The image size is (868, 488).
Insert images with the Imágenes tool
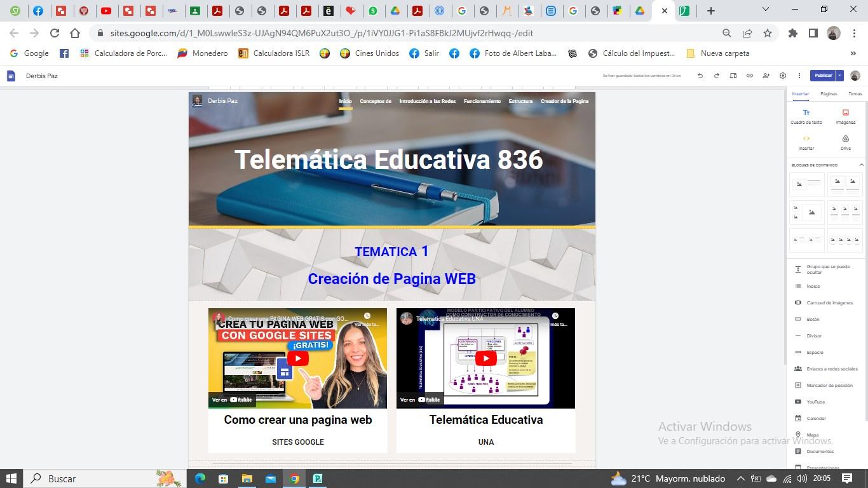pyautogui.click(x=845, y=116)
